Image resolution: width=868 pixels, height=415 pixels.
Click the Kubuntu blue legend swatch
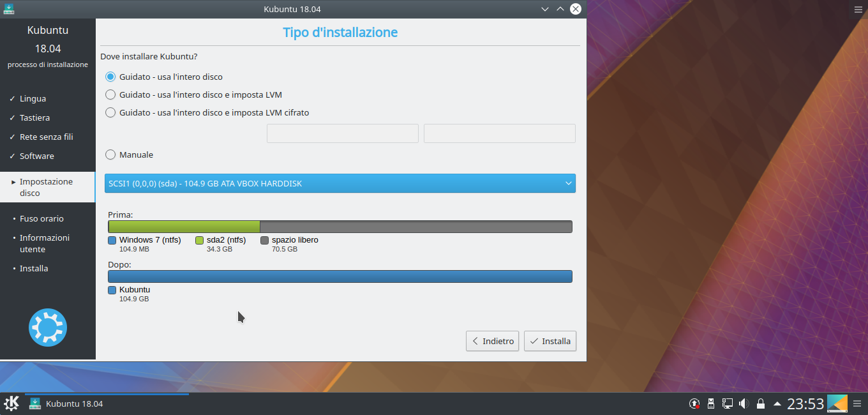pos(112,290)
